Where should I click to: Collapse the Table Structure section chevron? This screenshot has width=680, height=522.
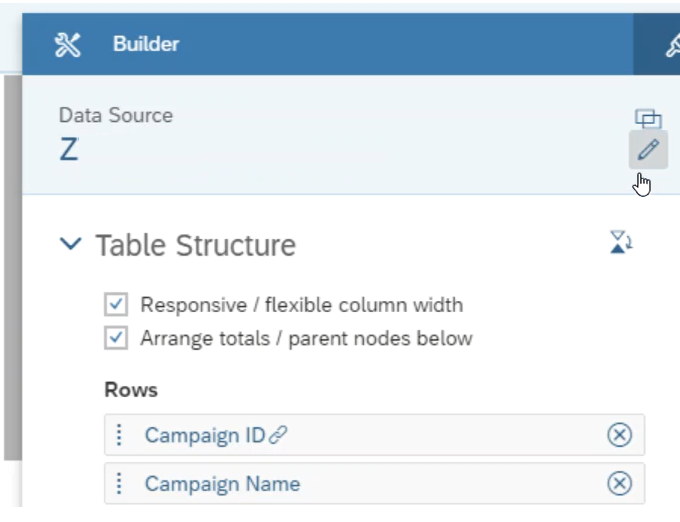pyautogui.click(x=70, y=243)
